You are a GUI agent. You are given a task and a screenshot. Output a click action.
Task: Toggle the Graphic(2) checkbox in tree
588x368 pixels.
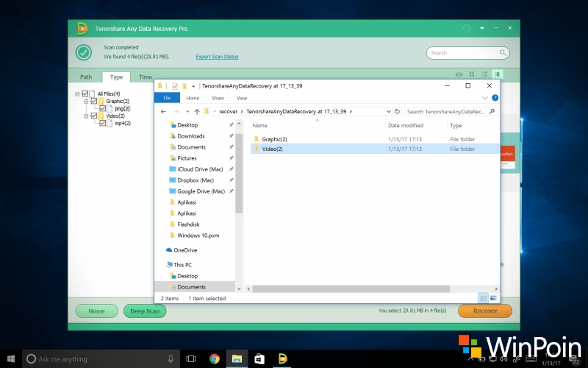[94, 101]
